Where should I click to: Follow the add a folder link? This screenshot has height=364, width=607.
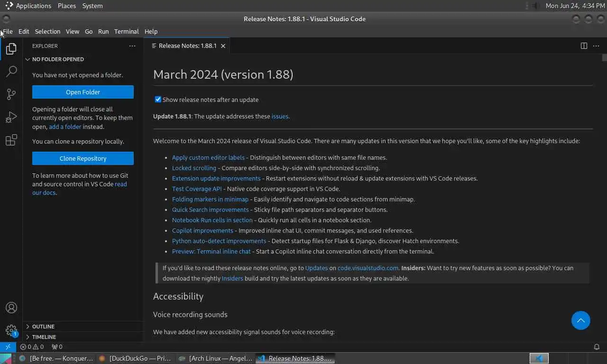coord(65,127)
